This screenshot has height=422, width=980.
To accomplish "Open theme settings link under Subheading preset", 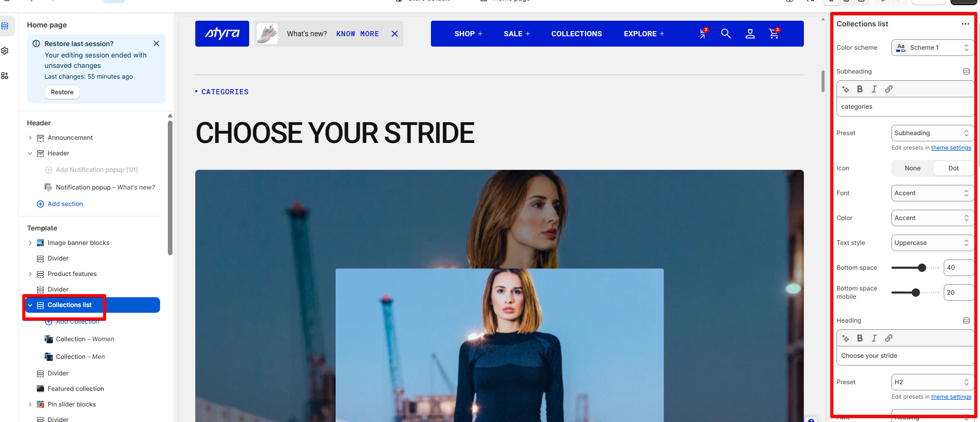I will (951, 148).
